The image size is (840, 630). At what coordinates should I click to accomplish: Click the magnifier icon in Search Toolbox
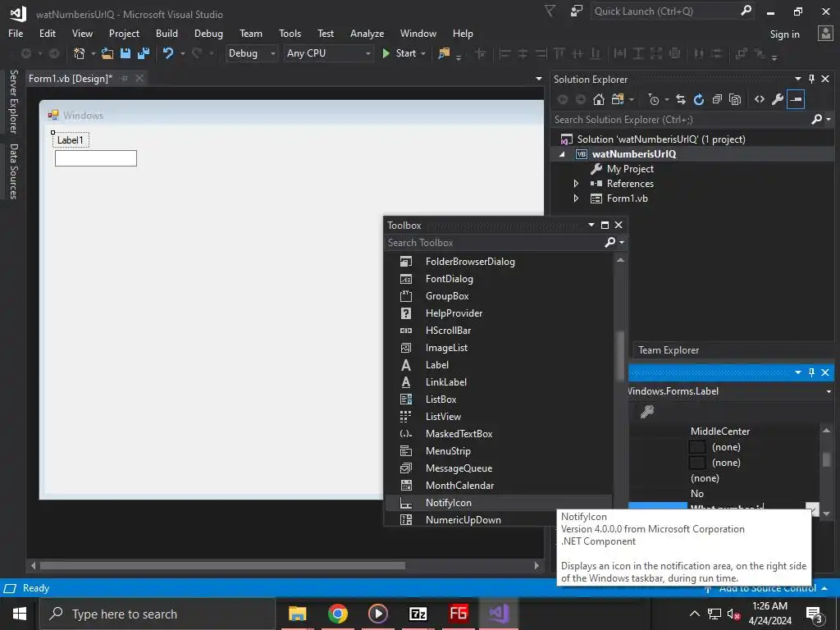click(609, 242)
